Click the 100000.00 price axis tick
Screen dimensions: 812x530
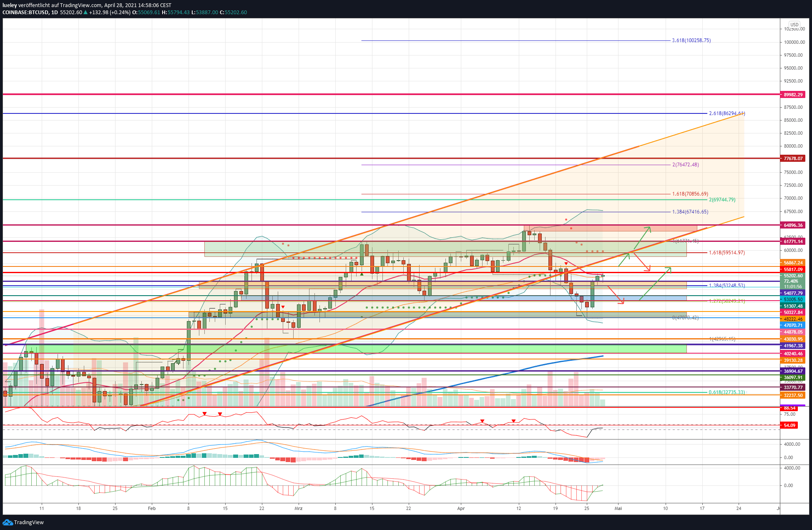tap(794, 42)
